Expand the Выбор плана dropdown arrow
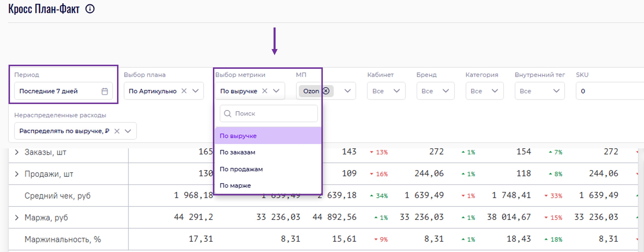644x252 pixels. (x=195, y=91)
